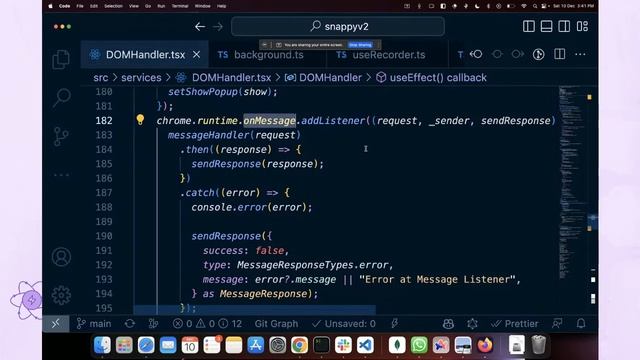The height and width of the screenshot is (360, 640).
Task: Switch to the useRecorder.ts tab
Action: [x=387, y=55]
